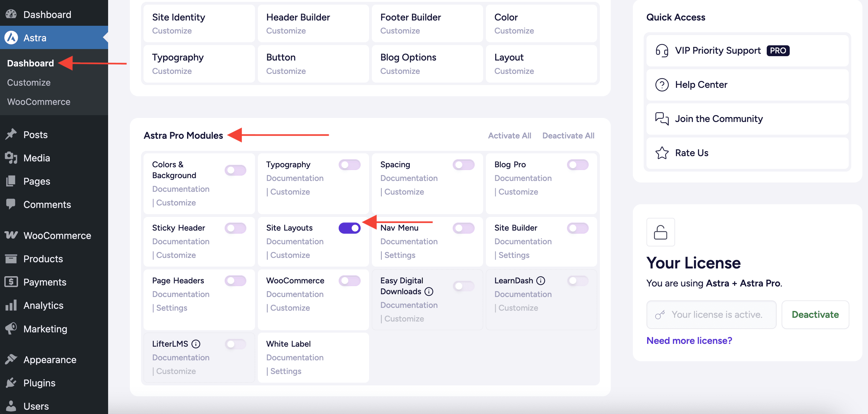
Task: Click the Help Center question mark icon
Action: (661, 84)
